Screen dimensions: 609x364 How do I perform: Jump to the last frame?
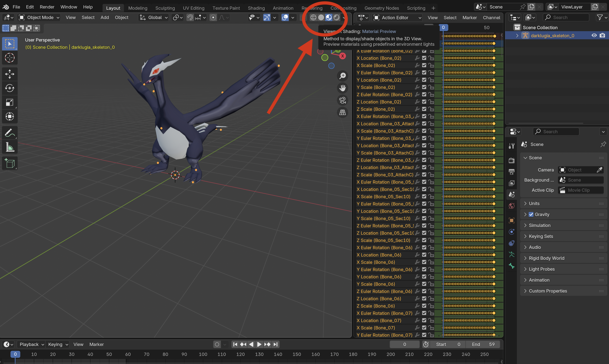pyautogui.click(x=276, y=344)
